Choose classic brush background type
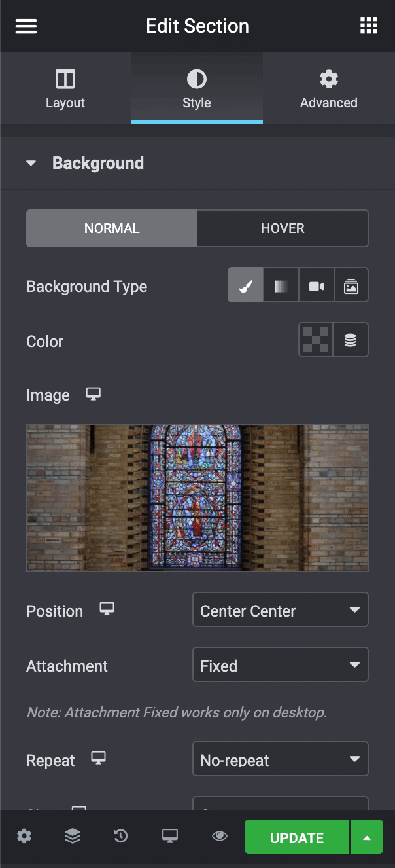 [x=245, y=285]
